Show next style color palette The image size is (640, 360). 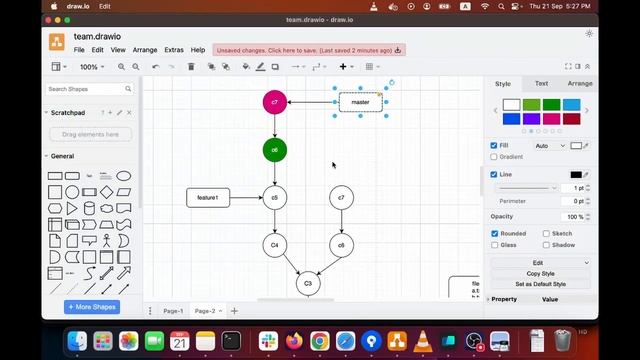587,110
